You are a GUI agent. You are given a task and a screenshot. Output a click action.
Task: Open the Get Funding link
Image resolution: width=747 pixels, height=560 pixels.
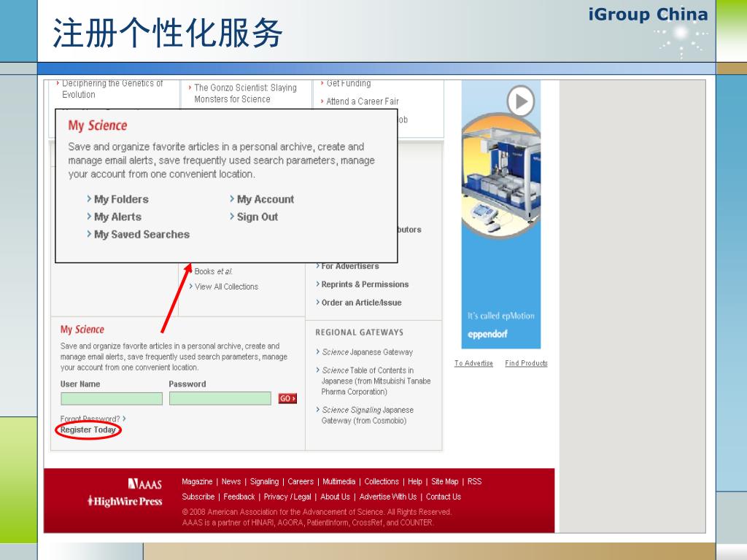pos(349,83)
